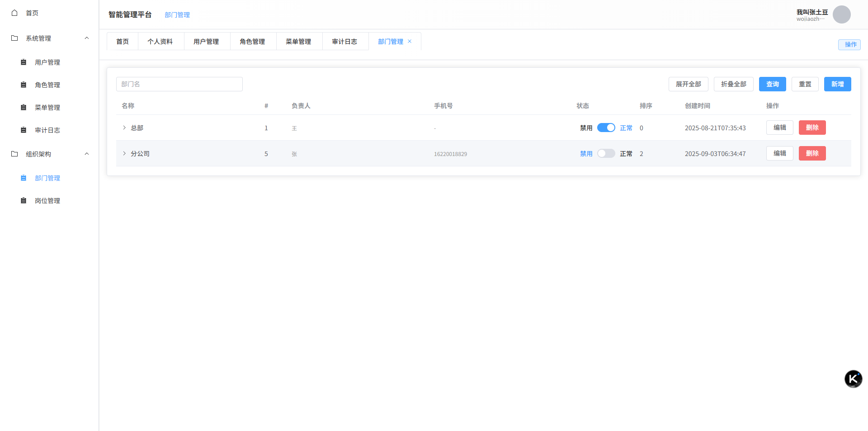Click the 组织架构 folder icon
868x431 pixels.
[14, 154]
